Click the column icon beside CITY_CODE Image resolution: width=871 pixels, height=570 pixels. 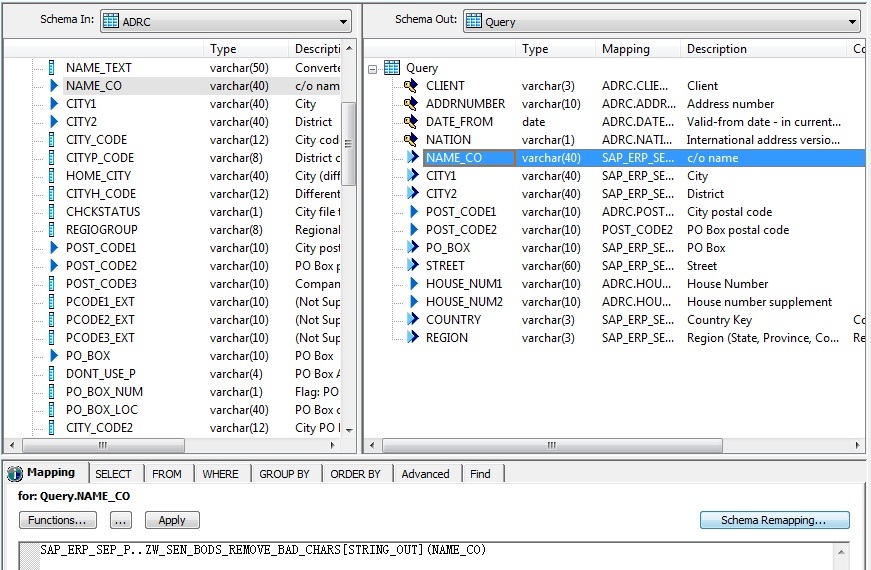pos(52,139)
